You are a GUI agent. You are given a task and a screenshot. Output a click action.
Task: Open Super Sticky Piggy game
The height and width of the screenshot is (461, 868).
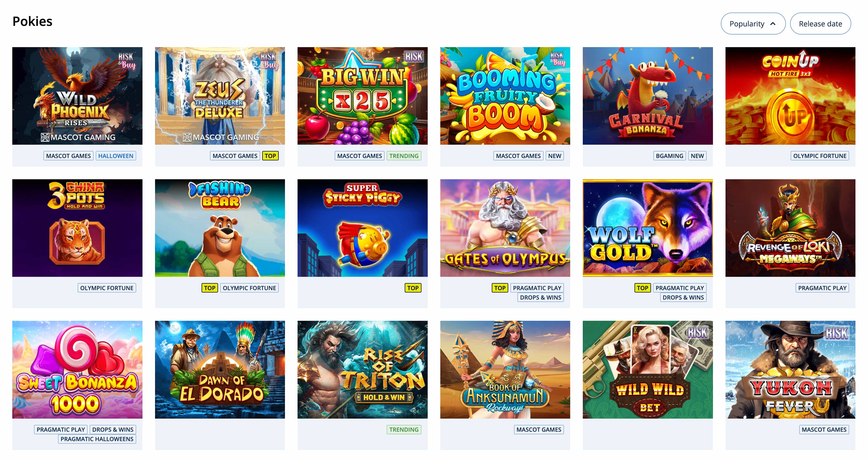[362, 228]
